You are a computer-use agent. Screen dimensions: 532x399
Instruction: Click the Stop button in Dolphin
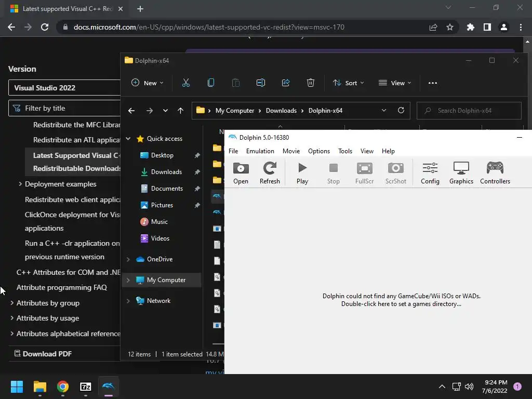click(333, 173)
